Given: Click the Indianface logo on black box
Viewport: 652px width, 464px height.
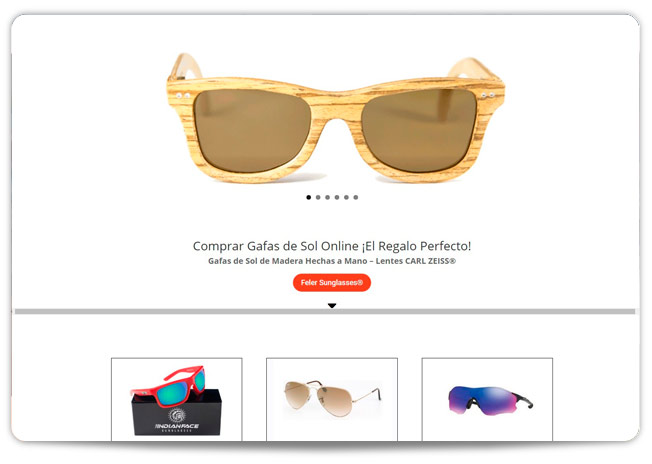Looking at the screenshot, I should pyautogui.click(x=177, y=419).
